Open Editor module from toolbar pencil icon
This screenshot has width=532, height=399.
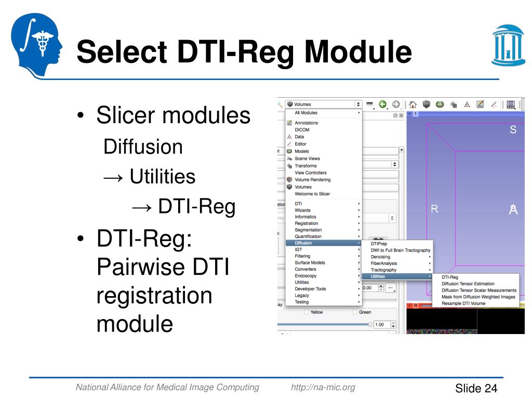(494, 105)
